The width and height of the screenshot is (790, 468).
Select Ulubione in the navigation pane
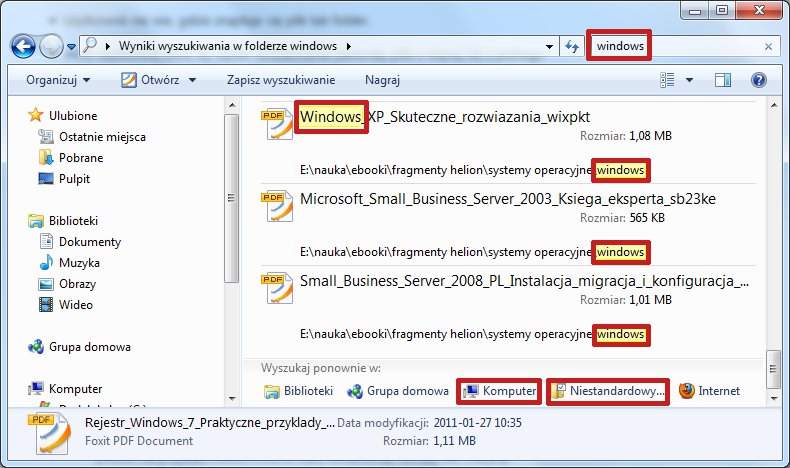(73, 116)
